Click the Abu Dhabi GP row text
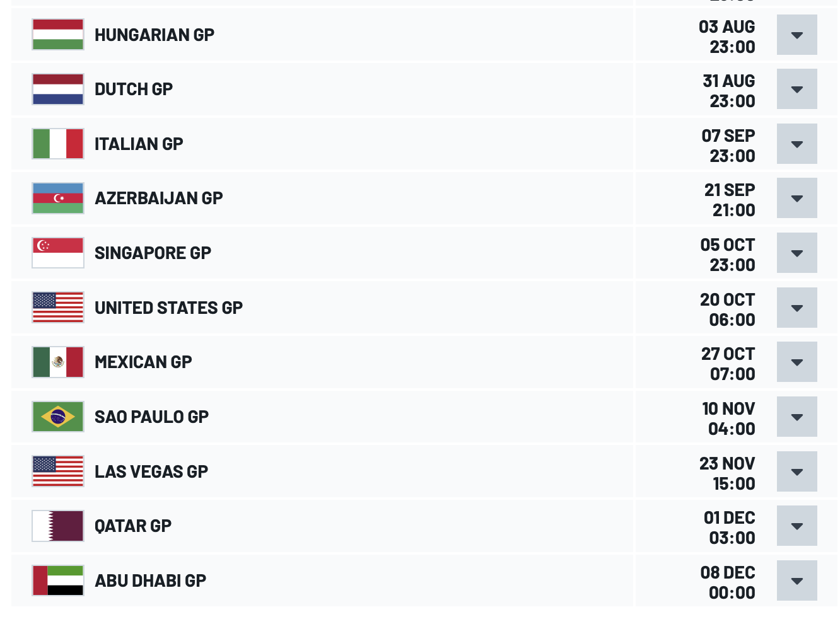The height and width of the screenshot is (629, 840). click(x=150, y=580)
